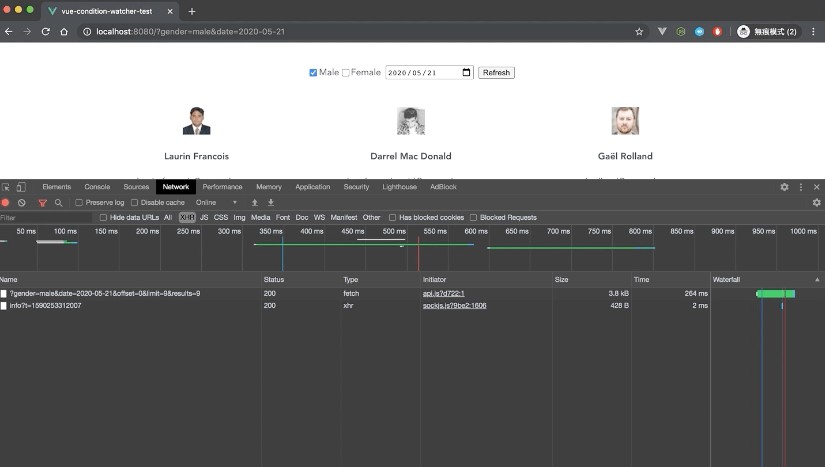Open the date picker calendar

[466, 72]
